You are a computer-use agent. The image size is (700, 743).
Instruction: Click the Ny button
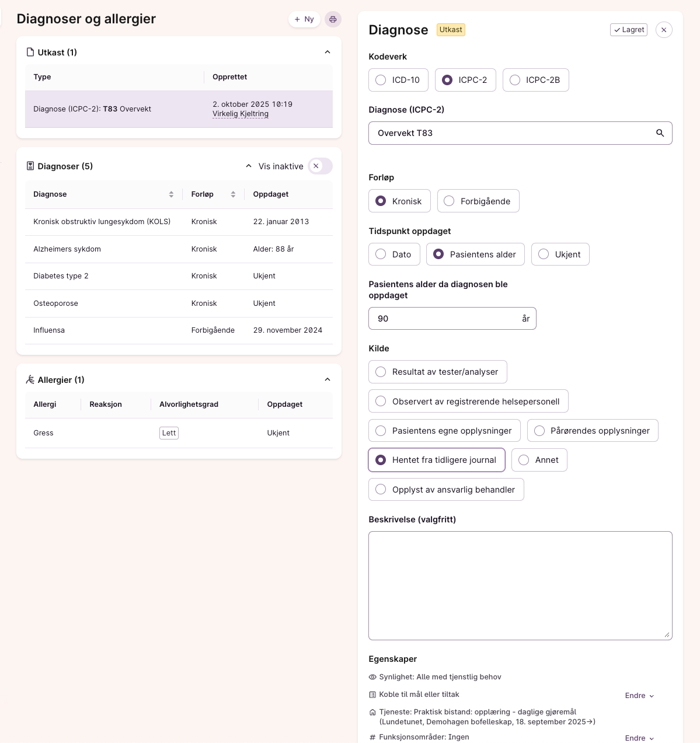(304, 19)
